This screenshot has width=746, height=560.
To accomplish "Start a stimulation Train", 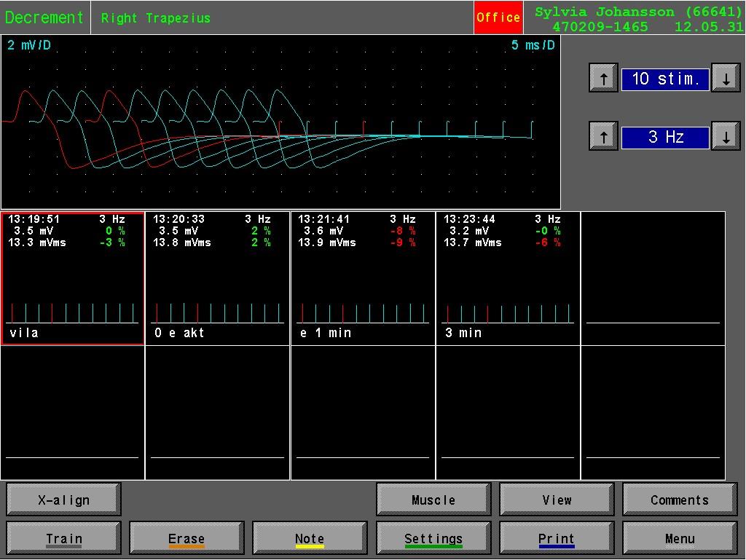I will pos(64,538).
